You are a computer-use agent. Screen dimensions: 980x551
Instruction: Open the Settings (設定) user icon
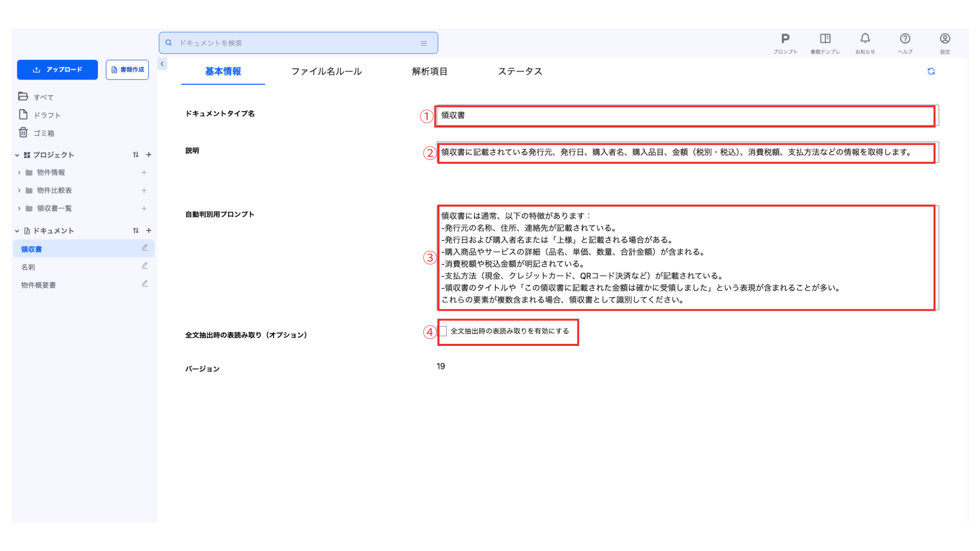[945, 39]
